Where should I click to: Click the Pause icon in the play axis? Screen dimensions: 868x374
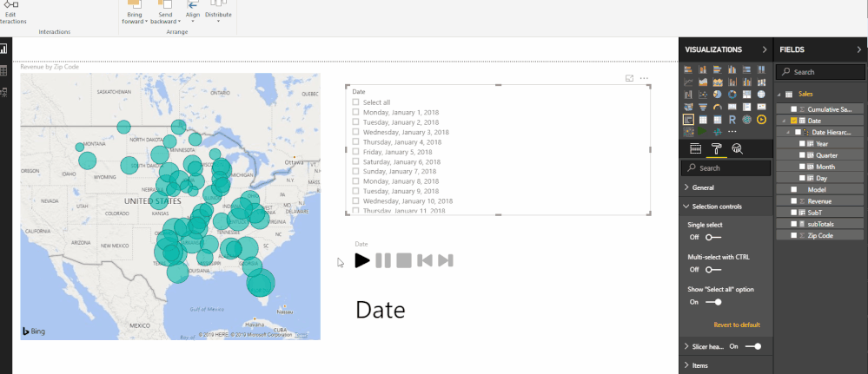point(383,260)
